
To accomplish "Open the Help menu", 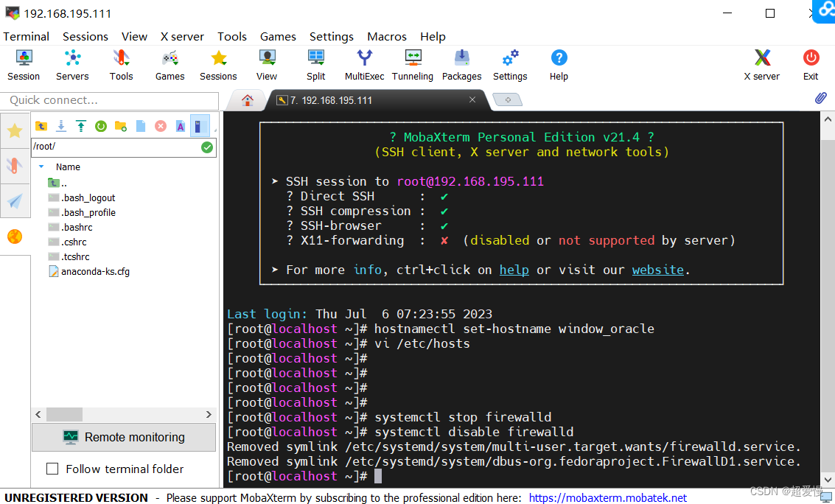I will 433,36.
